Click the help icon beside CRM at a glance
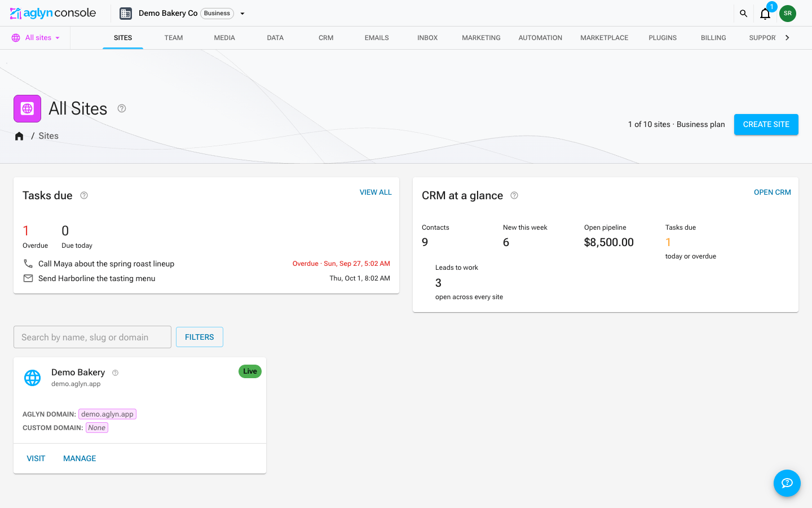812x508 pixels. [514, 195]
